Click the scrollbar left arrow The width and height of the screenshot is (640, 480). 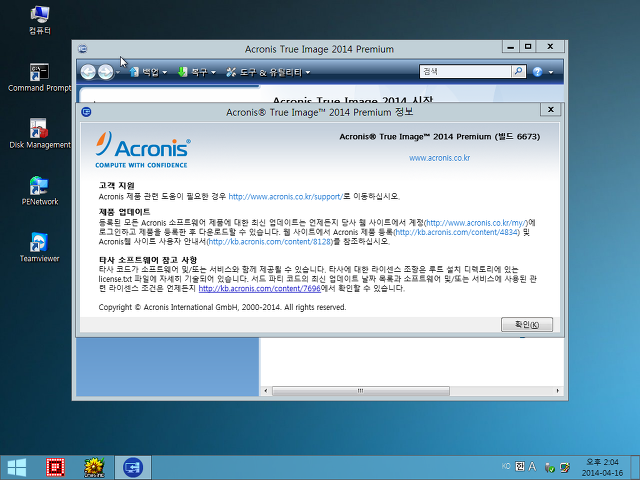point(266,391)
